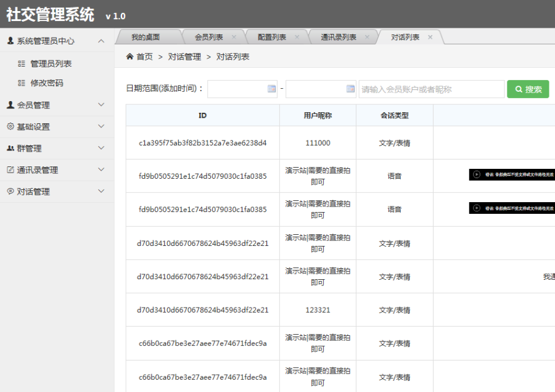Click the list icon beside 修改密码

point(22,83)
